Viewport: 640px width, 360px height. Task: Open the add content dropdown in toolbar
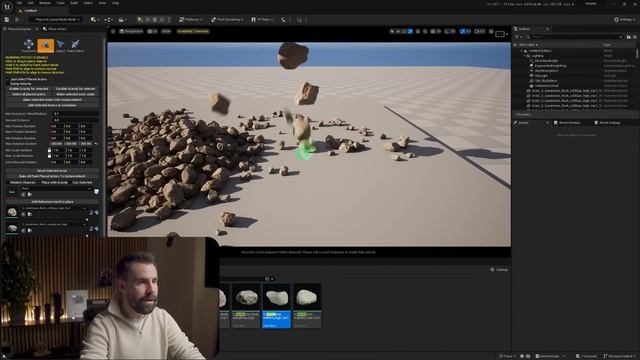pyautogui.click(x=96, y=19)
